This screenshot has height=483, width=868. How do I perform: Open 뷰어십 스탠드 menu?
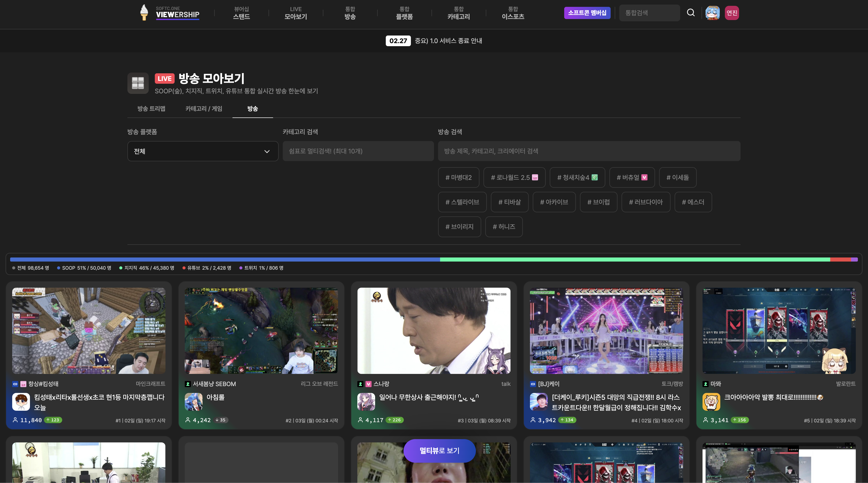click(x=241, y=13)
